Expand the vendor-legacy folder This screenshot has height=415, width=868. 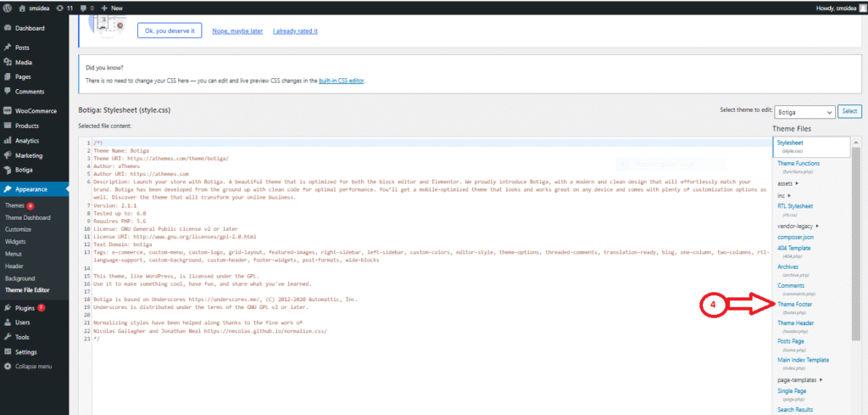[798, 226]
